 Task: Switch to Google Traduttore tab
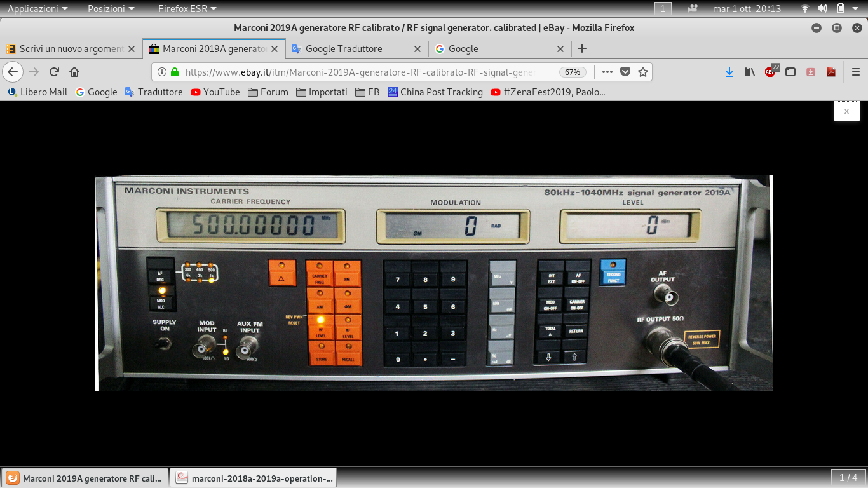tap(344, 49)
